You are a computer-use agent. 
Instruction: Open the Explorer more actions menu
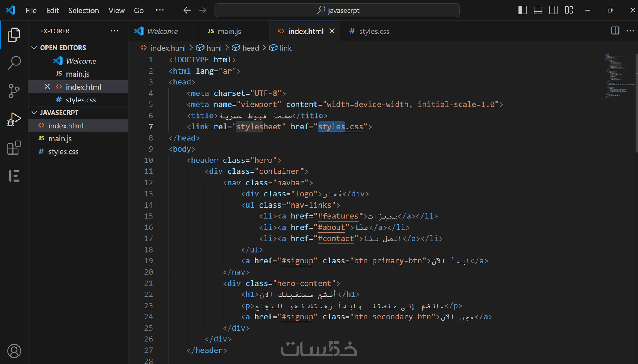(114, 31)
